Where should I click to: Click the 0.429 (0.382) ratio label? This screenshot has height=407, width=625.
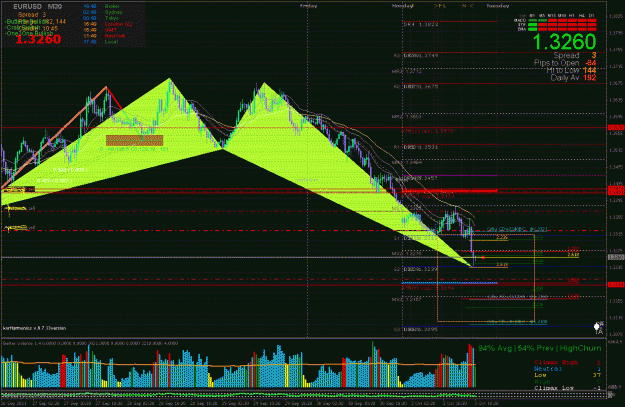(x=54, y=181)
